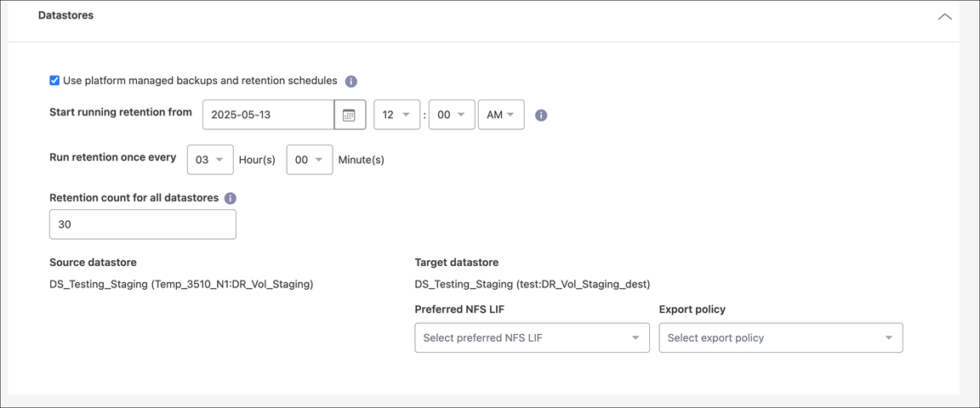Open the AM/PM dropdown
Viewport: 980px width, 408px height.
[x=501, y=115]
